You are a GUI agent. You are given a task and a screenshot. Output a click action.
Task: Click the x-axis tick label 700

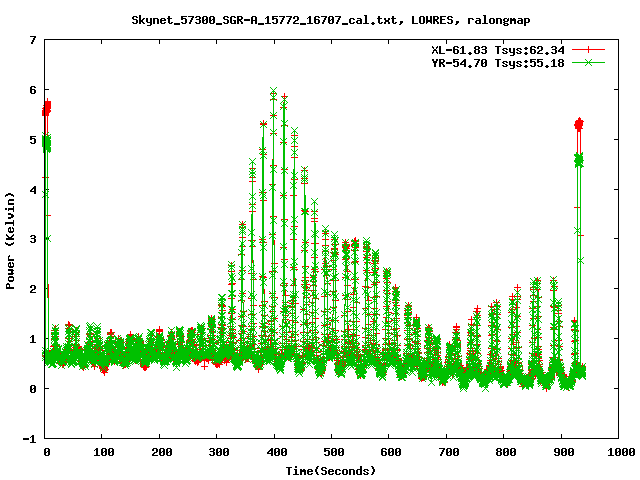click(x=449, y=452)
